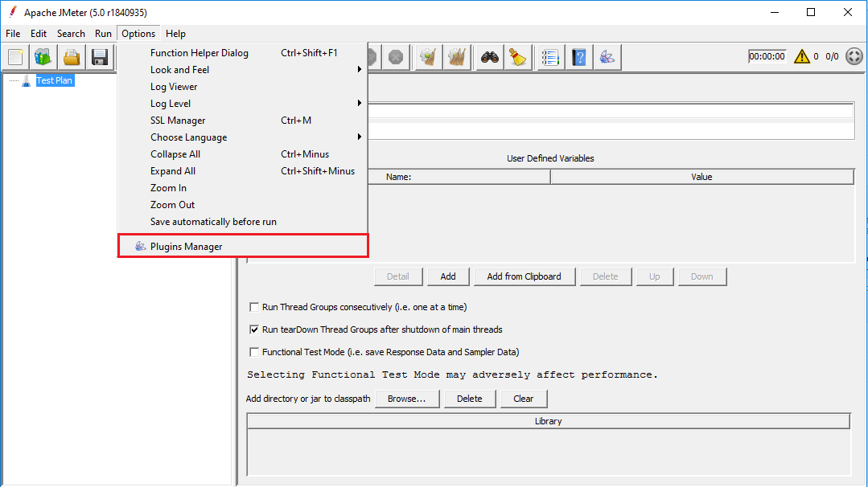The width and height of the screenshot is (868, 487).
Task: Enable Run Thread Groups consecutively checkbox
Action: pyautogui.click(x=254, y=307)
